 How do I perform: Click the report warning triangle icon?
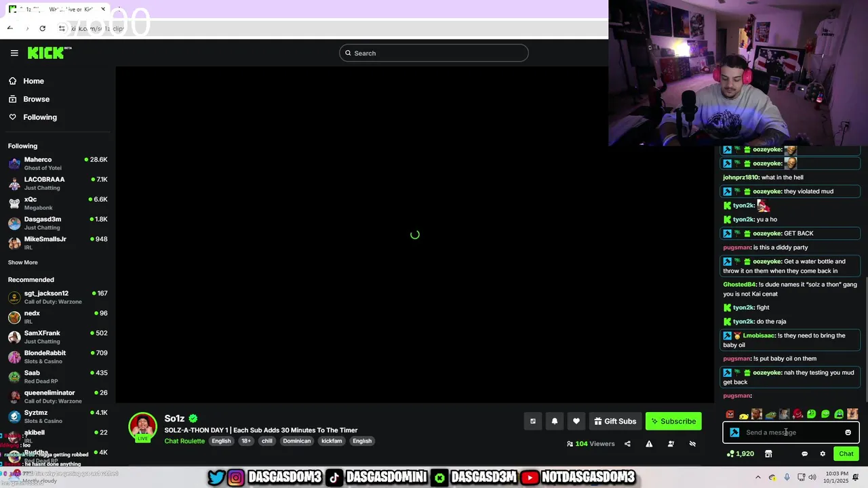tap(649, 444)
